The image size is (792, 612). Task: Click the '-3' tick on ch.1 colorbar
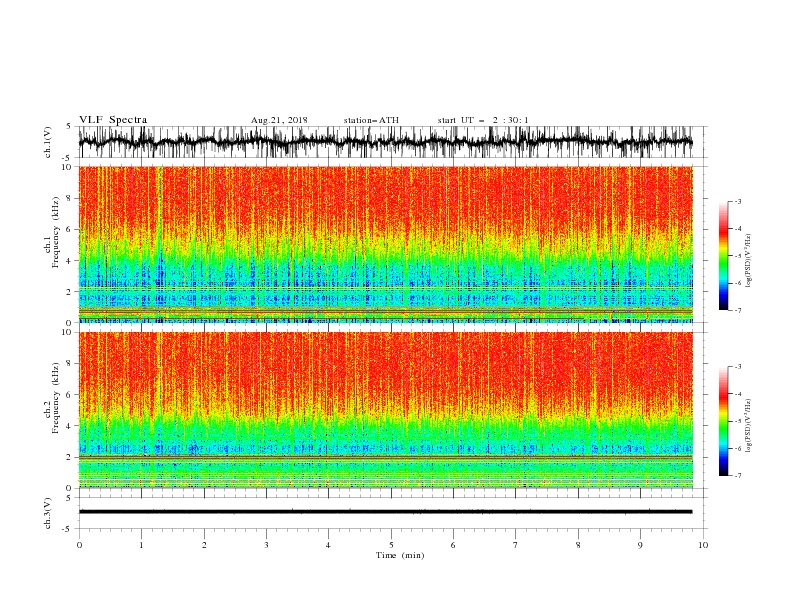737,201
